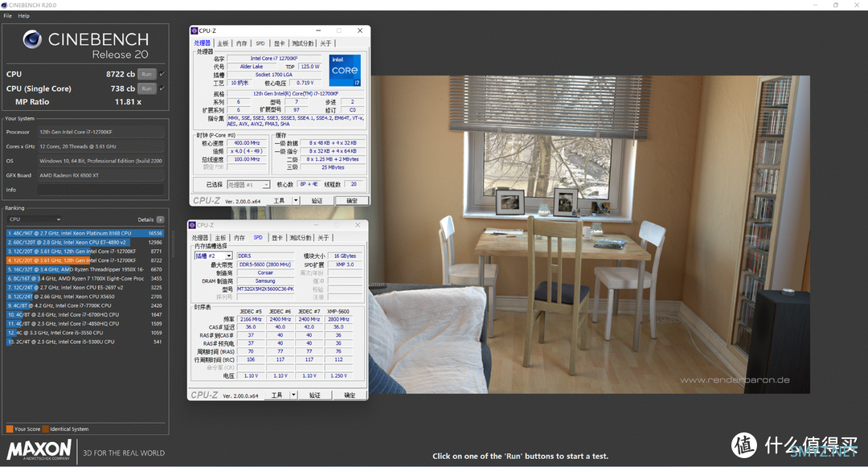The height and width of the screenshot is (467, 868).
Task: Open the 測試分數 tab in the upper CPU-Z window
Action: [x=302, y=43]
